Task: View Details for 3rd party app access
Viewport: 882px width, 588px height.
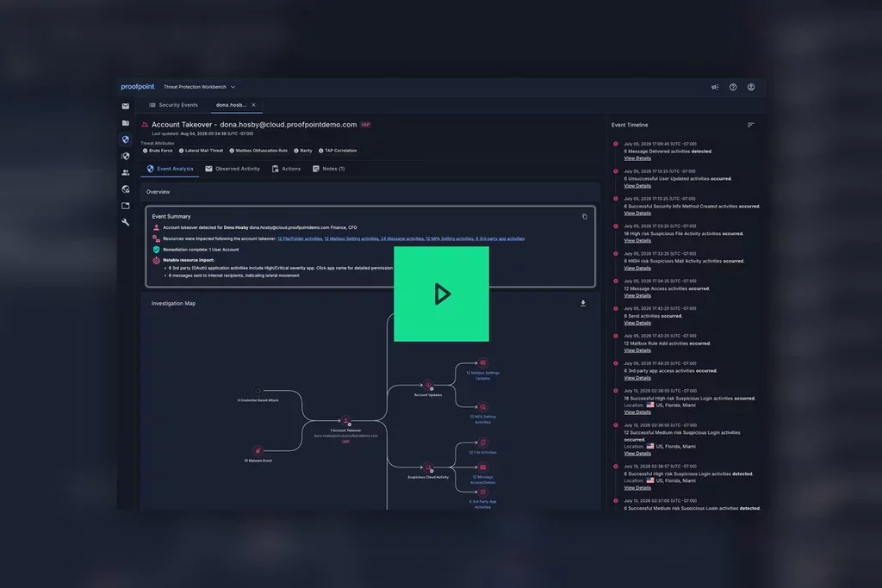Action: click(637, 378)
